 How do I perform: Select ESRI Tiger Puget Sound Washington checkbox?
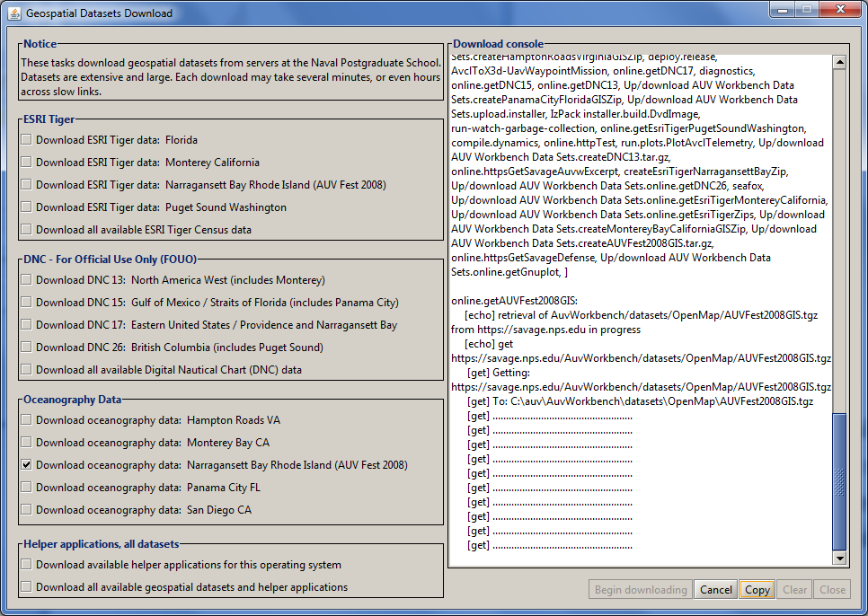click(x=27, y=207)
